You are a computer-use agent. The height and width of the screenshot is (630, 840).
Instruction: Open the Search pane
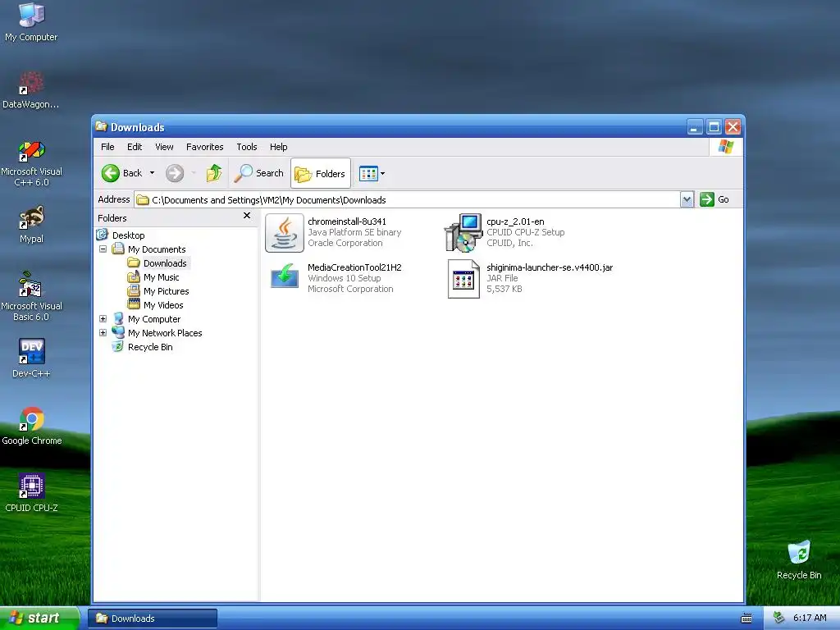click(x=258, y=173)
